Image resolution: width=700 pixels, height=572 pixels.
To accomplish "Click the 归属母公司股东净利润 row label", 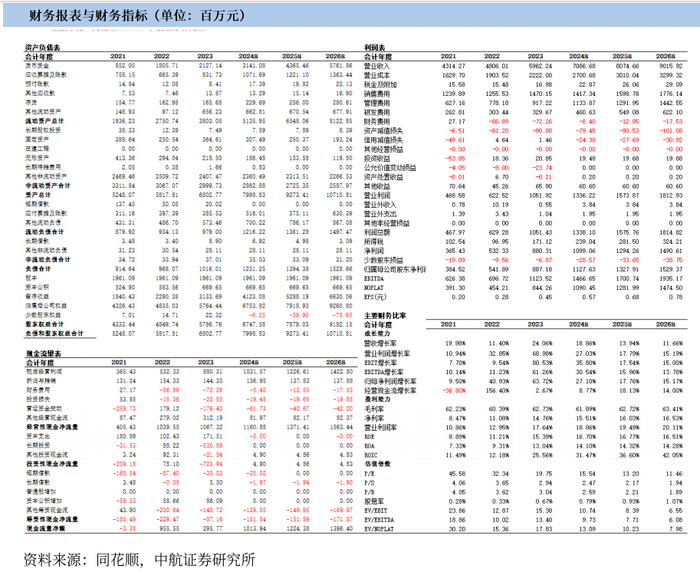I will 395,269.
